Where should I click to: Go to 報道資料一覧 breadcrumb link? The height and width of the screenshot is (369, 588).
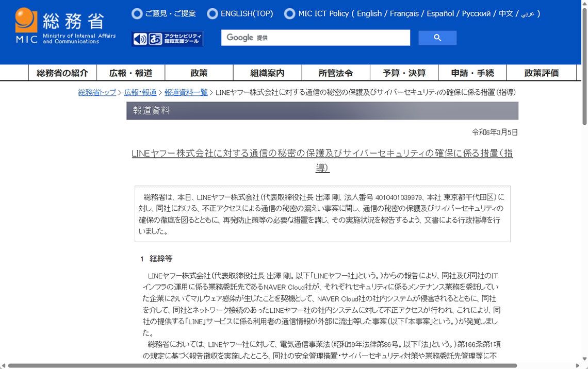click(x=186, y=92)
